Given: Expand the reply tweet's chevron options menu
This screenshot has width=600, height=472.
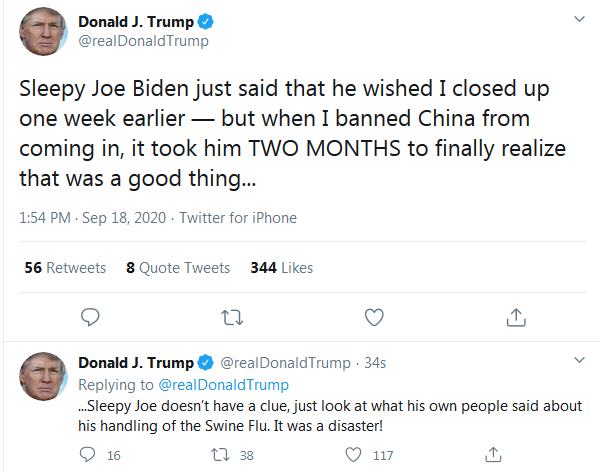Looking at the screenshot, I should tap(579, 360).
